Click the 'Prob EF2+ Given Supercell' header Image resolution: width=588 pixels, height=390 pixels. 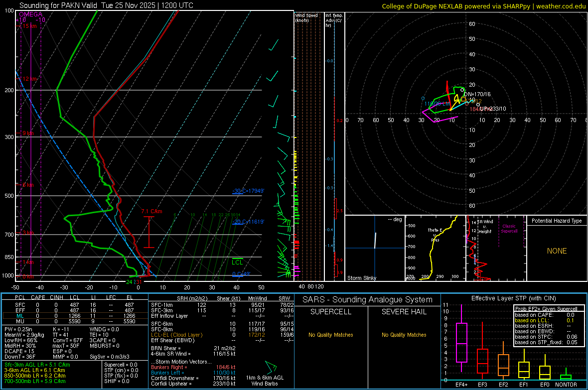point(546,309)
